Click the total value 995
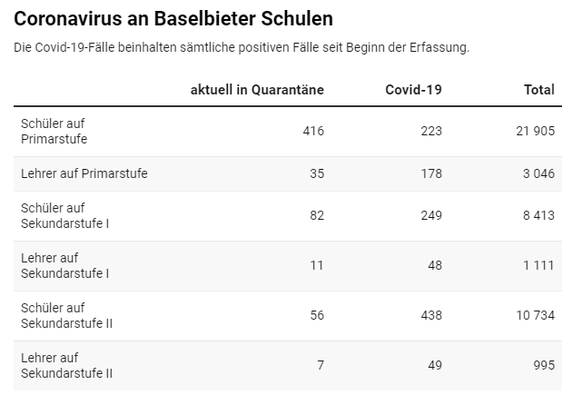This screenshot has height=395, width=582. pyautogui.click(x=544, y=365)
